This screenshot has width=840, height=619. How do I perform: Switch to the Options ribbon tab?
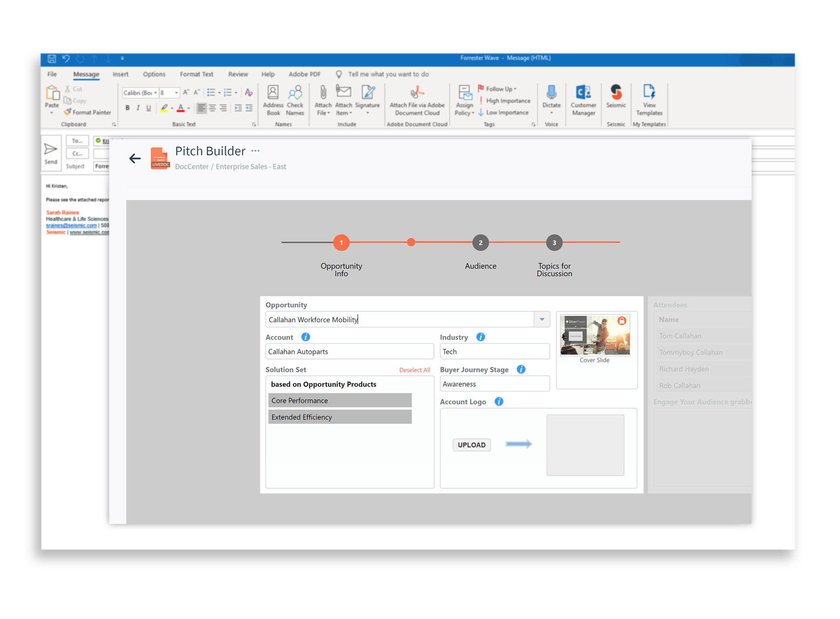pos(154,74)
